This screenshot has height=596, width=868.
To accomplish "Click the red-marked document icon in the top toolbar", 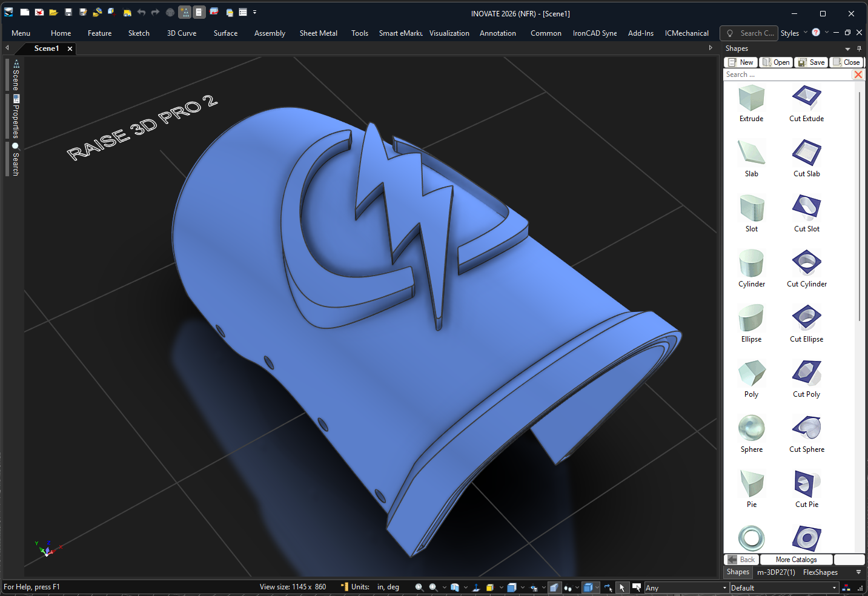I will pyautogui.click(x=39, y=12).
